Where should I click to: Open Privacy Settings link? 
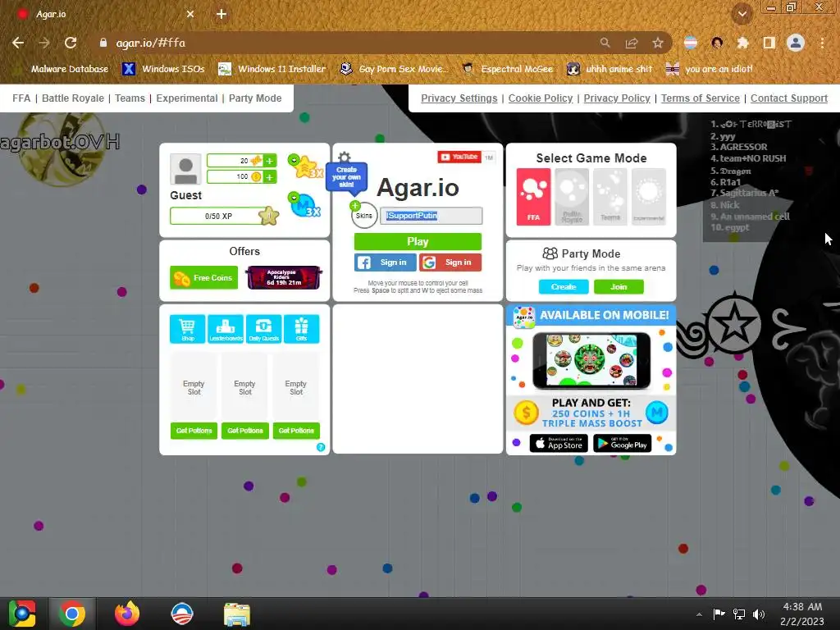click(x=459, y=98)
